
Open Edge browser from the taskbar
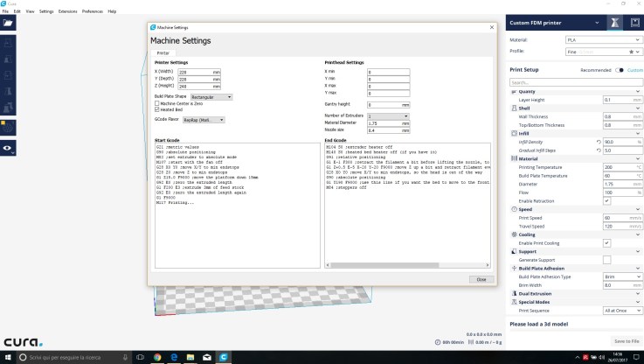174,357
